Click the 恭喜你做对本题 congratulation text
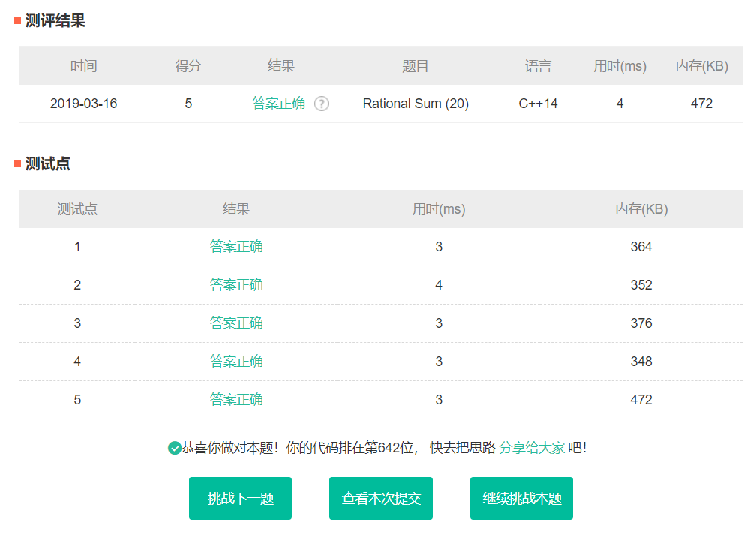 tap(226, 448)
